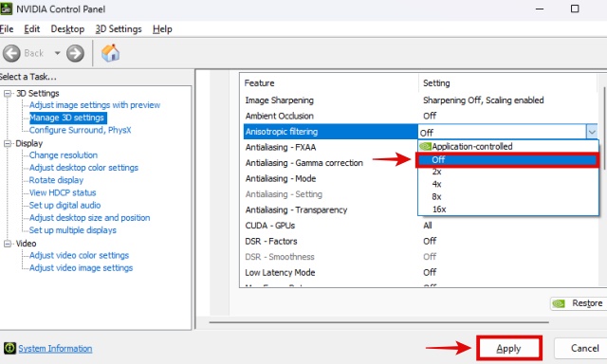Open Adjust desktop size and position
This screenshot has width=607, height=364.
pyautogui.click(x=89, y=218)
